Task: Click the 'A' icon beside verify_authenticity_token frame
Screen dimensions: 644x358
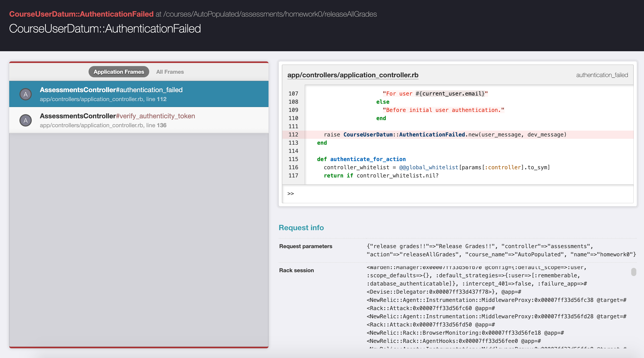Action: point(26,120)
